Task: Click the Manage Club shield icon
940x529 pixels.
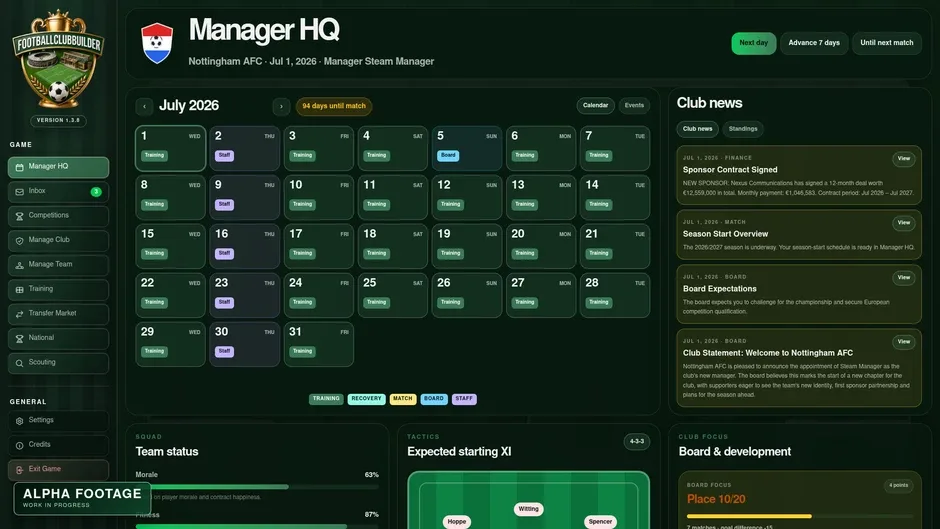Action: [x=19, y=241]
